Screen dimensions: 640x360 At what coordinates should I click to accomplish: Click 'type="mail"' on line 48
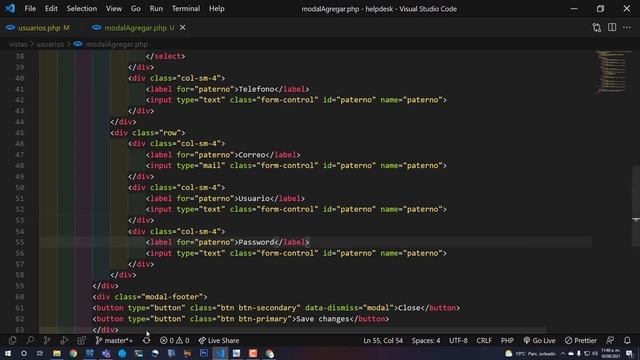tap(200, 165)
